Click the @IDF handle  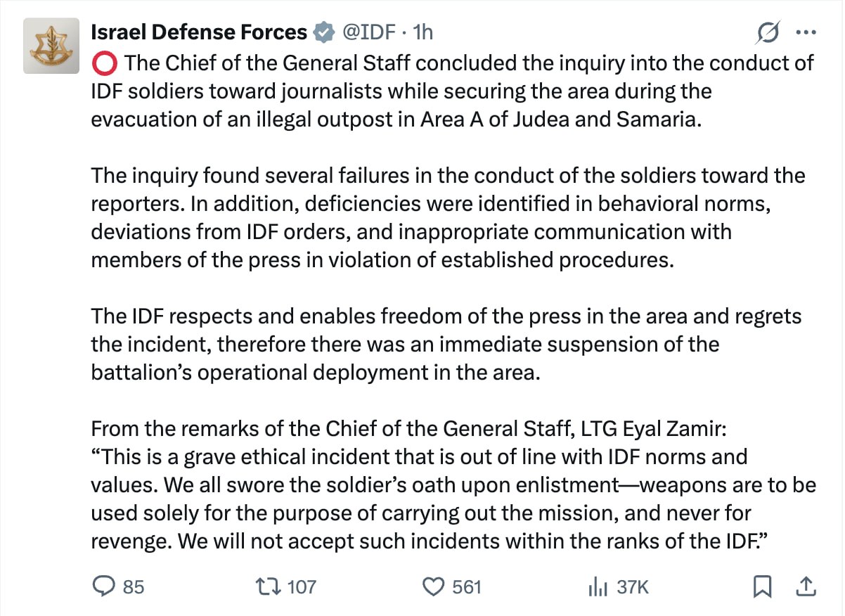[368, 32]
